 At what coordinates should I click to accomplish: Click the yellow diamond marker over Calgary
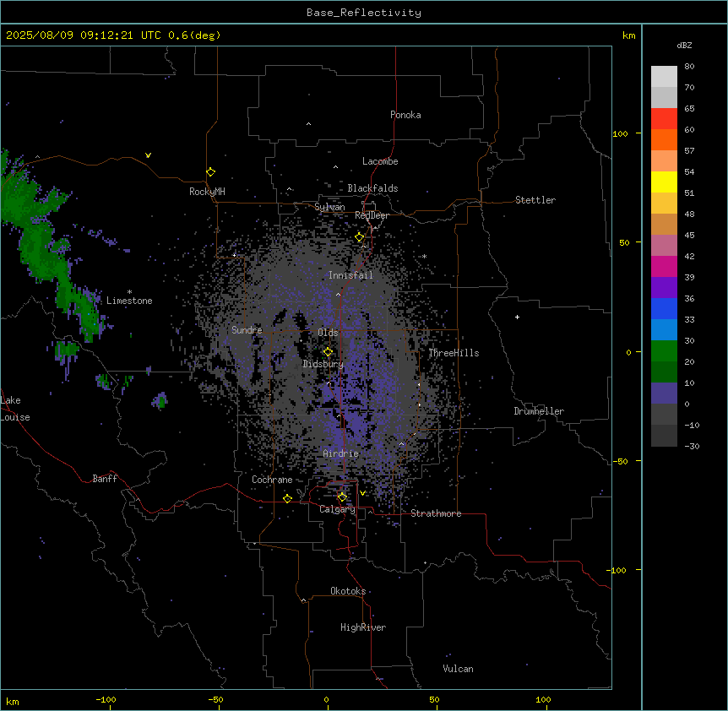tap(342, 497)
